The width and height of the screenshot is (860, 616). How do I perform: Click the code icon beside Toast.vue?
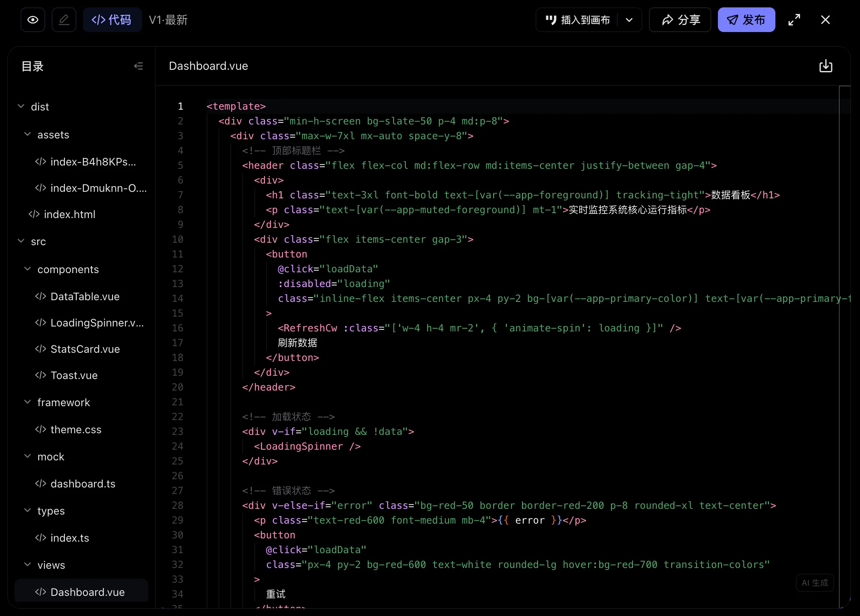[41, 375]
